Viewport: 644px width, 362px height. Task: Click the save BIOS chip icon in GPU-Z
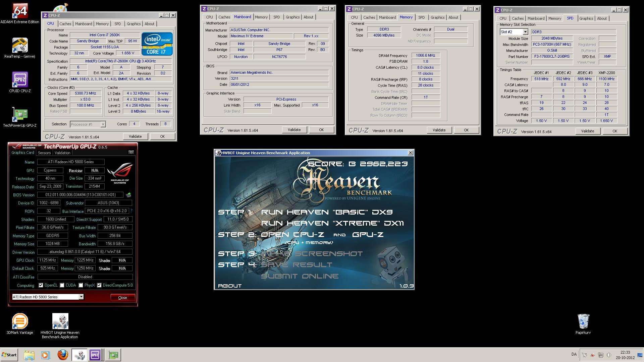[x=128, y=195]
